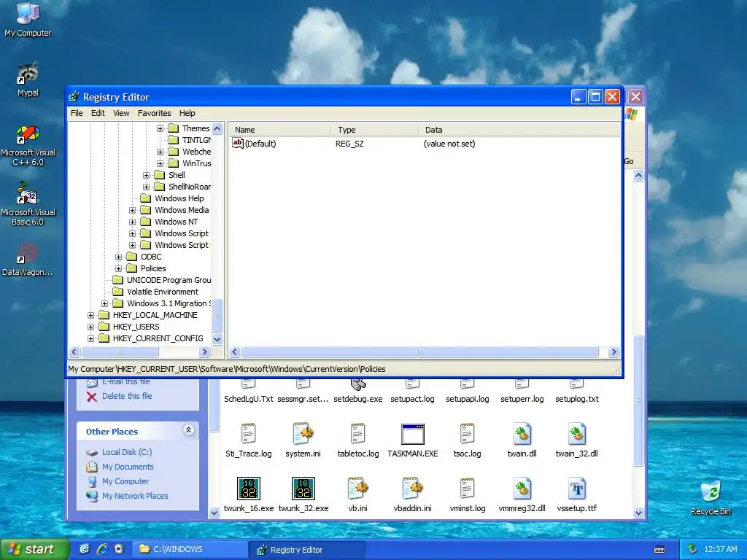Open My Network Places link
The height and width of the screenshot is (560, 747).
(135, 496)
